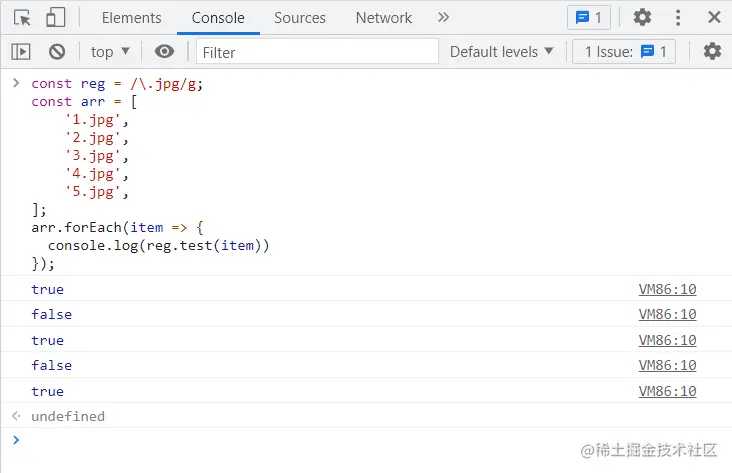Open the Default levels dropdown
The height and width of the screenshot is (473, 732).
[502, 51]
